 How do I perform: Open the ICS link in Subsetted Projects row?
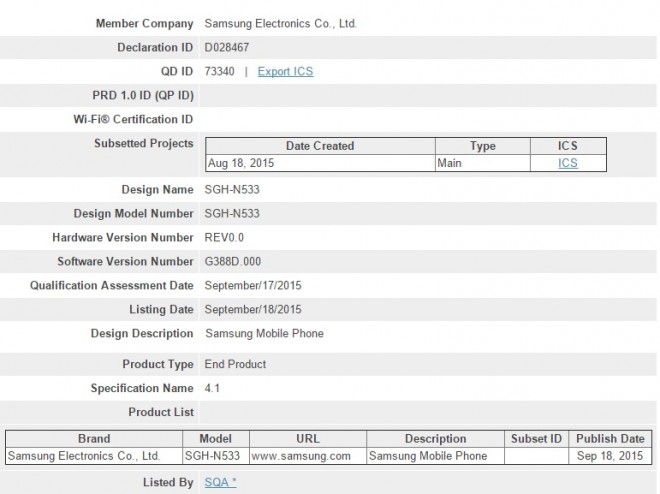[567, 163]
